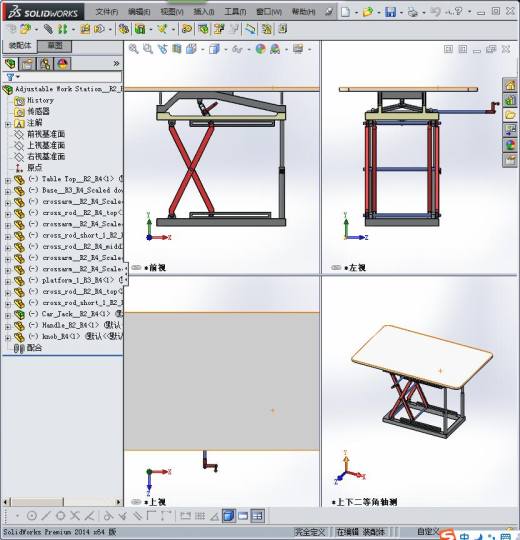Viewport: 520px width, 540px height.
Task: Click the 上下二等角轴测 viewport label
Action: [366, 502]
